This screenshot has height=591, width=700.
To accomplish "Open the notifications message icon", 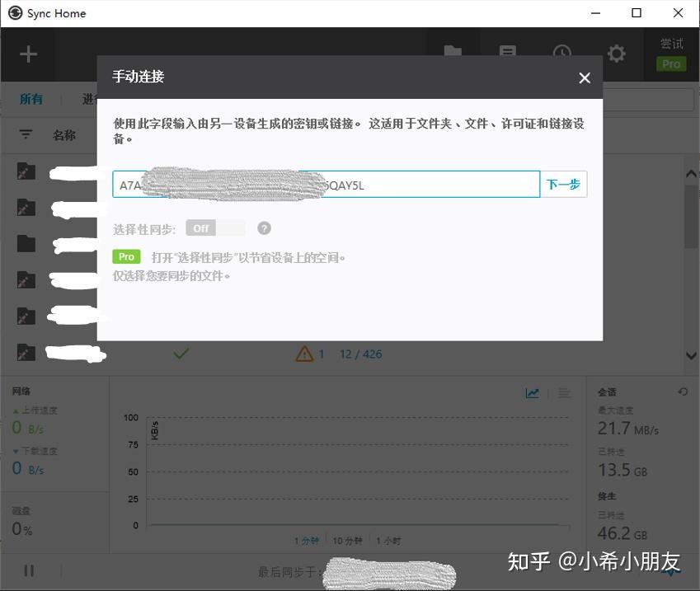I will coord(507,52).
